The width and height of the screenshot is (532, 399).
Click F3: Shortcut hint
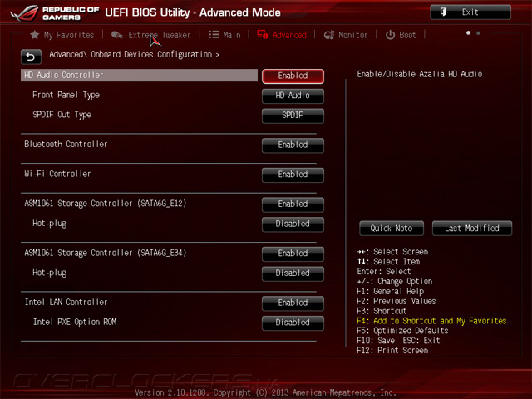382,311
